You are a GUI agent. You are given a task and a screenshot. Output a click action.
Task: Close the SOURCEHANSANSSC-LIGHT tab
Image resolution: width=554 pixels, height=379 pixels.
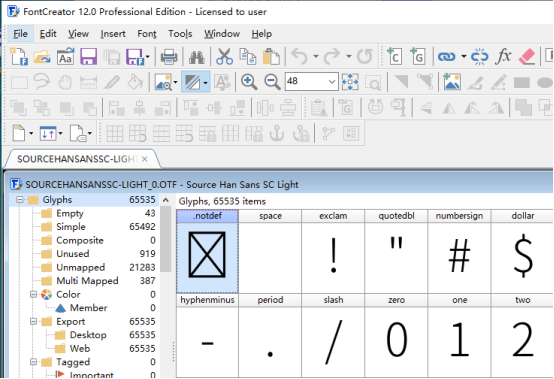click(145, 159)
